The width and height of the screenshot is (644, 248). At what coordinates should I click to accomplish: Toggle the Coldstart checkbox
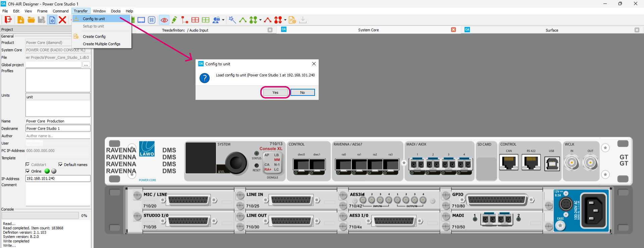(28, 165)
